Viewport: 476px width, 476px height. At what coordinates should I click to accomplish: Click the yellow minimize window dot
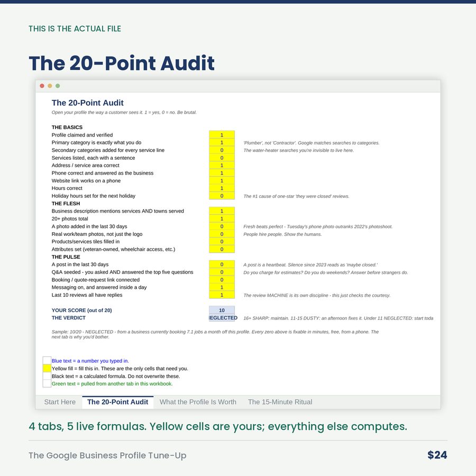click(50, 86)
